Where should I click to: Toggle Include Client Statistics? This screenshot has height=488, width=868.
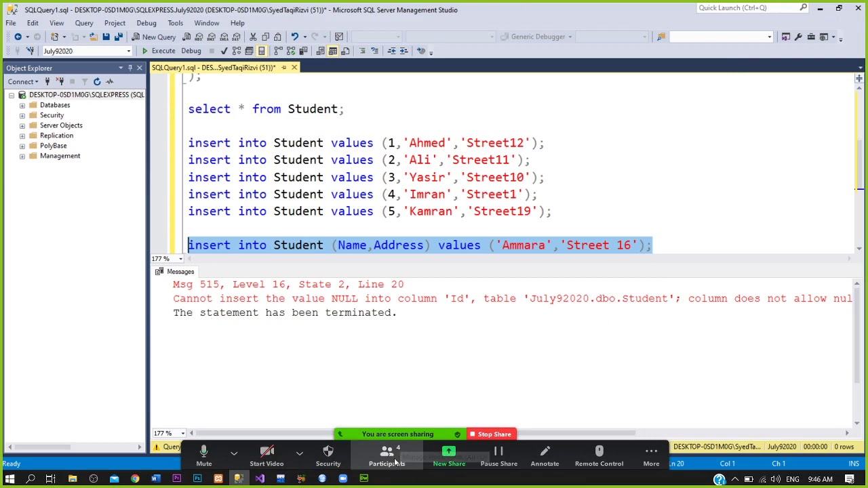pos(304,51)
